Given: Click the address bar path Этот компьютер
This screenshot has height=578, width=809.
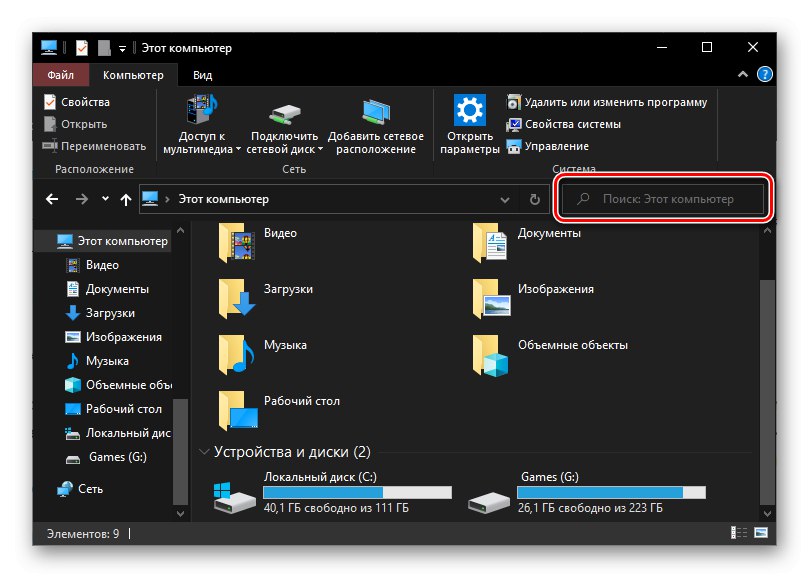Looking at the screenshot, I should coord(223,199).
